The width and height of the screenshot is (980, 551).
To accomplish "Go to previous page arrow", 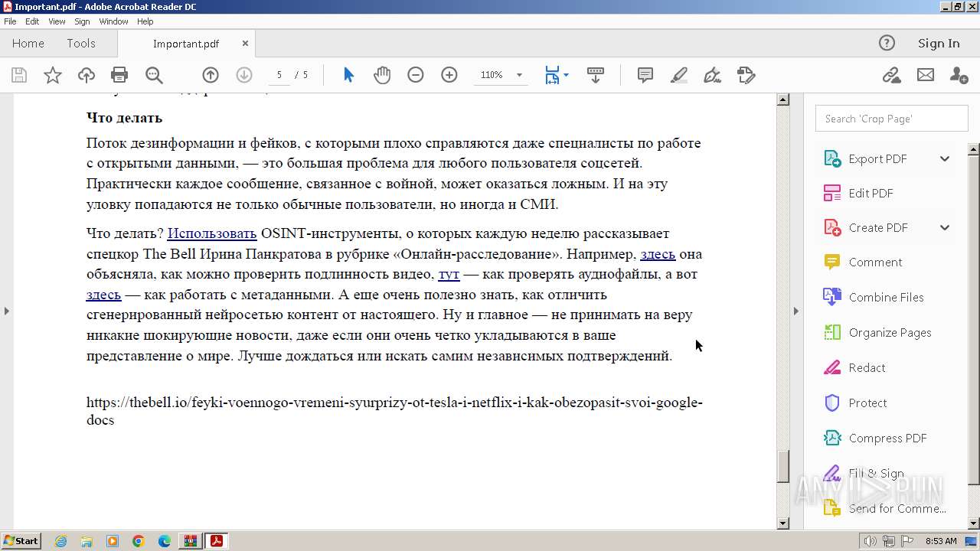I will tap(211, 75).
